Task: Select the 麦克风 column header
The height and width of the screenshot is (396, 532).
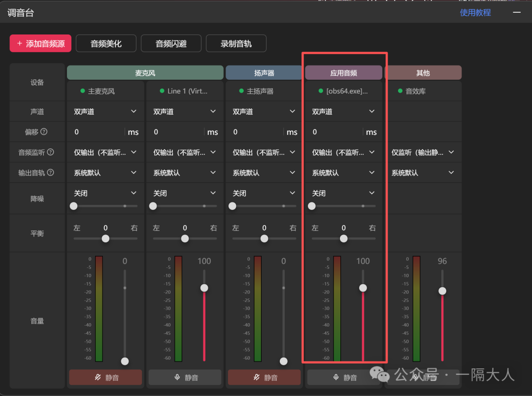Action: coord(145,72)
